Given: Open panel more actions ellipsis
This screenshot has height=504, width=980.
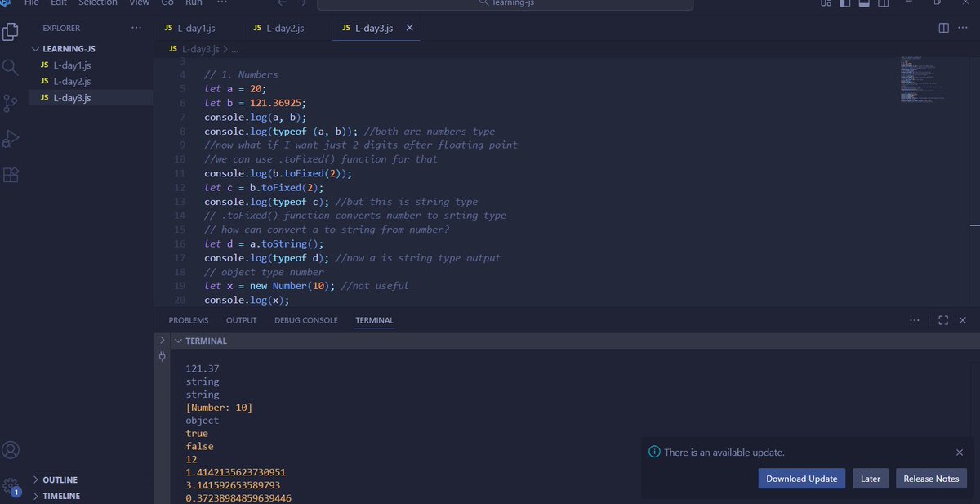Looking at the screenshot, I should click(915, 320).
